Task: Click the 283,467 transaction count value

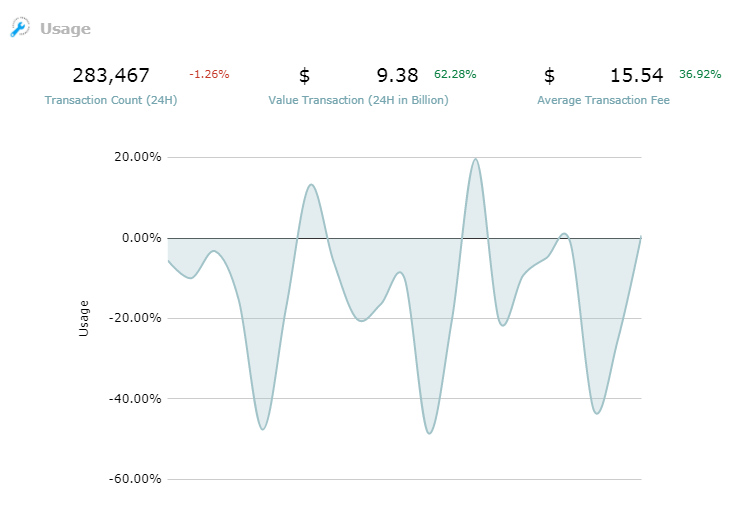Action: [x=111, y=75]
